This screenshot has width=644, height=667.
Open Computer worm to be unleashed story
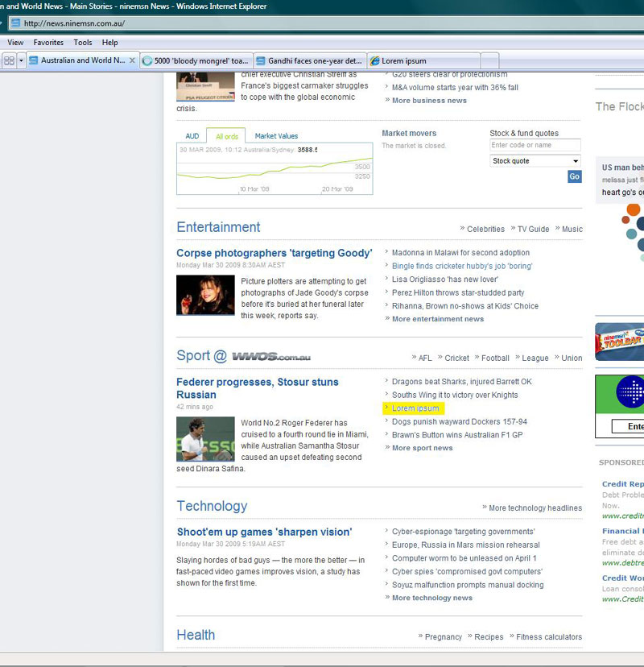(x=464, y=558)
